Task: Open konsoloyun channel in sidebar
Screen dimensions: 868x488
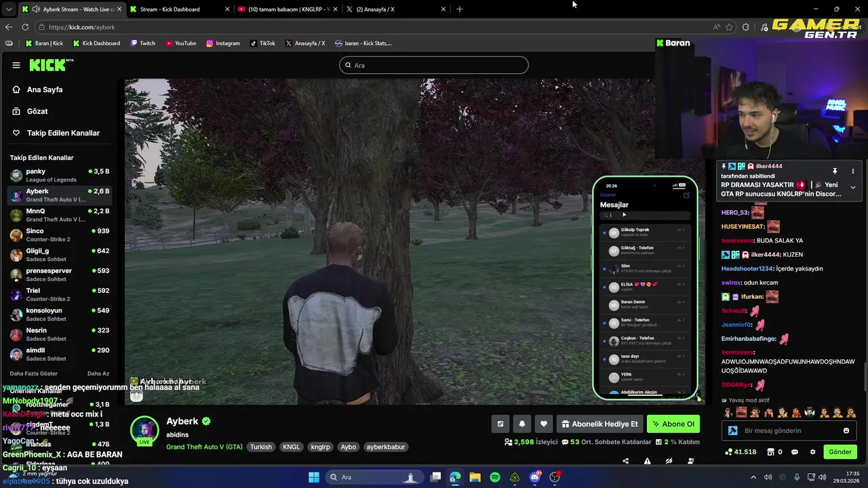Action: click(x=61, y=314)
